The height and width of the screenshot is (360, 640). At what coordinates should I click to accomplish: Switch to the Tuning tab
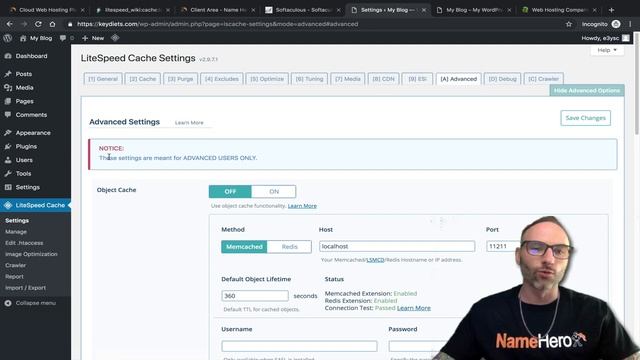pos(309,79)
